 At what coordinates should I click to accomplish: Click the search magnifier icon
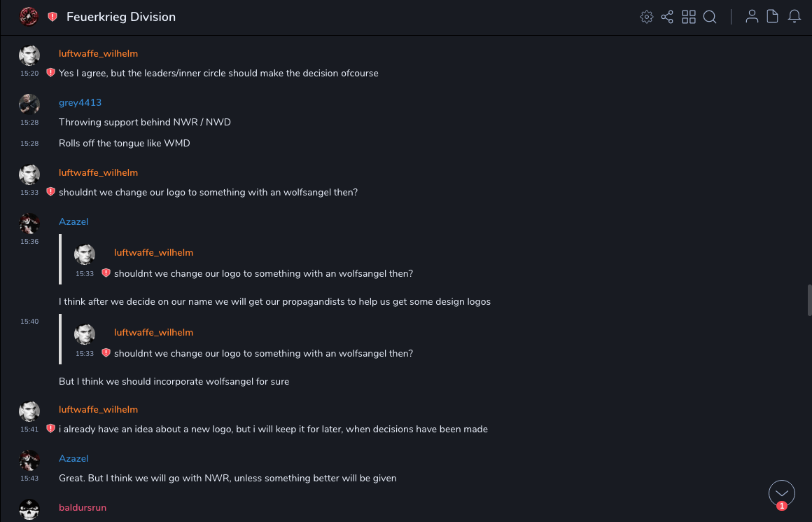click(x=710, y=17)
